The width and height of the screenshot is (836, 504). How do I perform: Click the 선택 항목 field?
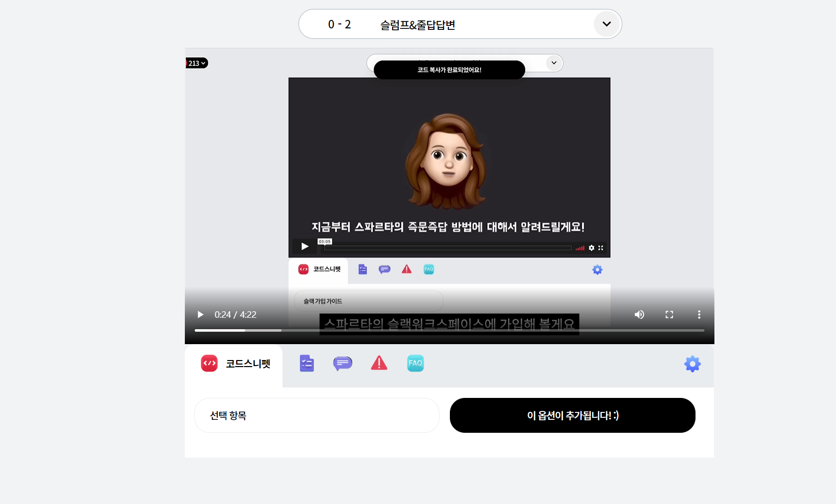pos(317,415)
